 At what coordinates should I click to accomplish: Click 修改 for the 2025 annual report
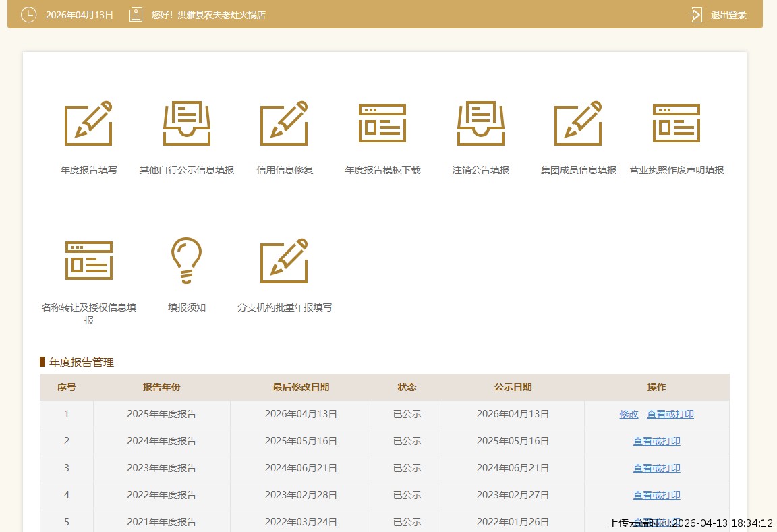[x=629, y=414]
